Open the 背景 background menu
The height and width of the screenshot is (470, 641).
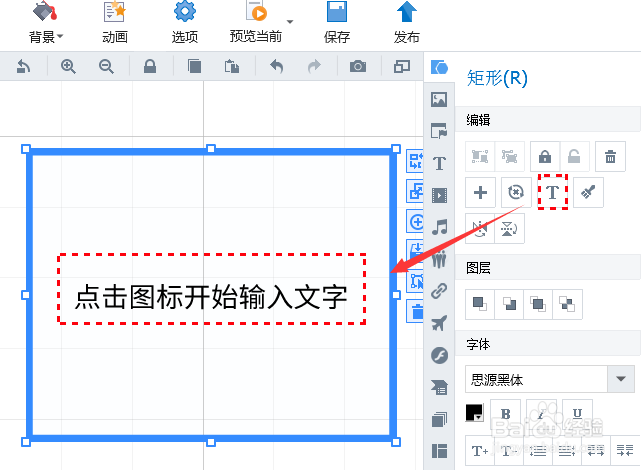click(46, 24)
